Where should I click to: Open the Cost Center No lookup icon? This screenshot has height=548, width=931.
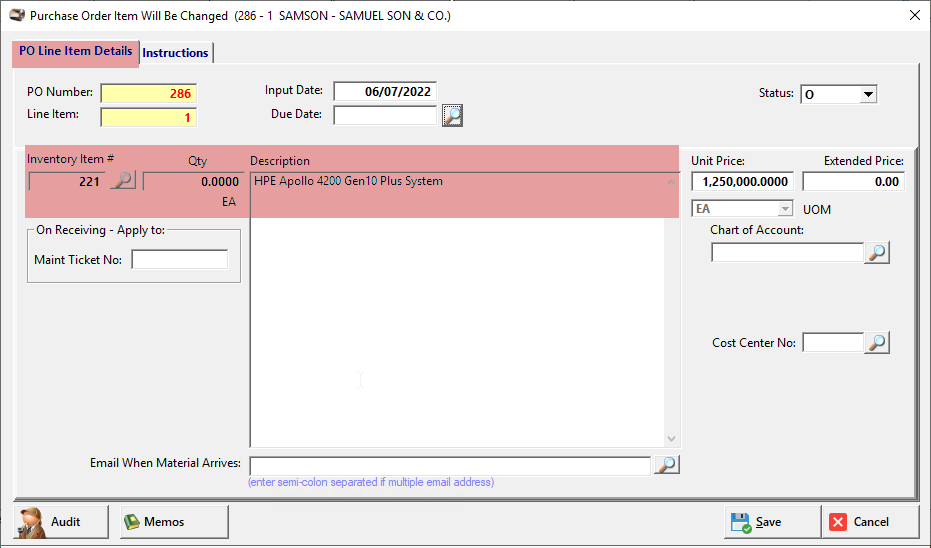click(x=877, y=343)
